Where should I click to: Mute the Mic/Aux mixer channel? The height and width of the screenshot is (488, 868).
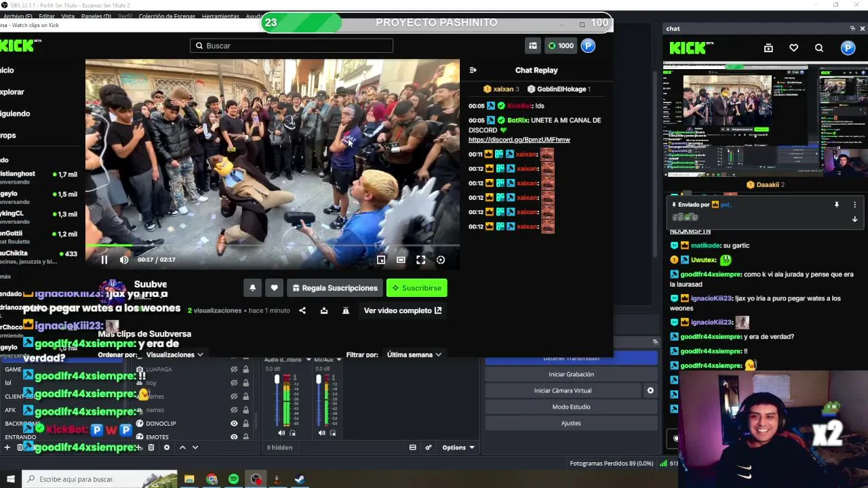point(321,433)
